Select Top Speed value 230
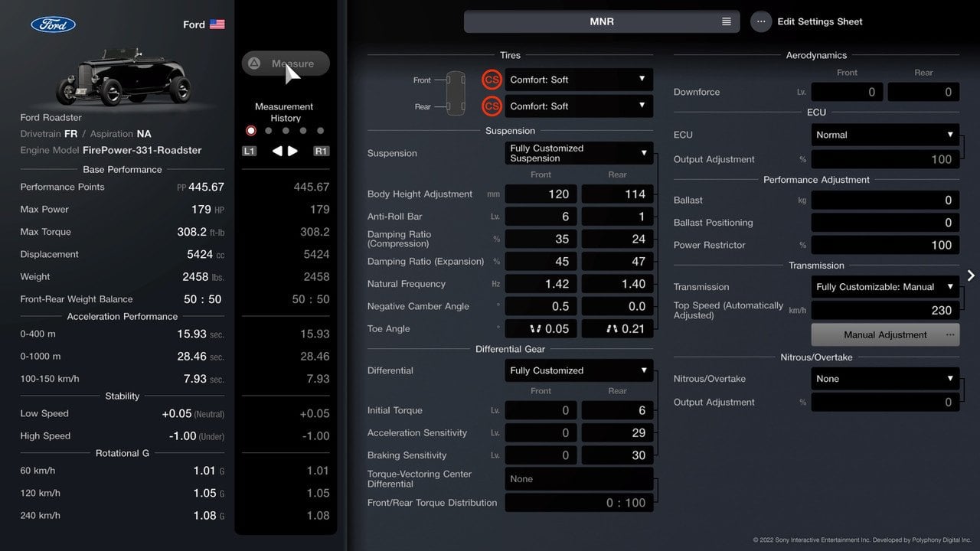Viewport: 980px width, 551px height. coord(885,310)
